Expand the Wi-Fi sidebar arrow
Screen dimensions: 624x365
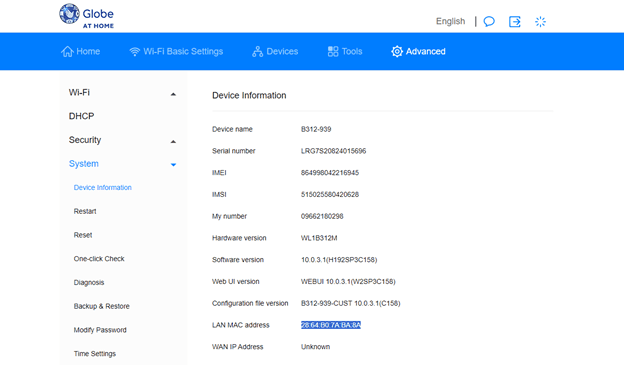coord(173,94)
